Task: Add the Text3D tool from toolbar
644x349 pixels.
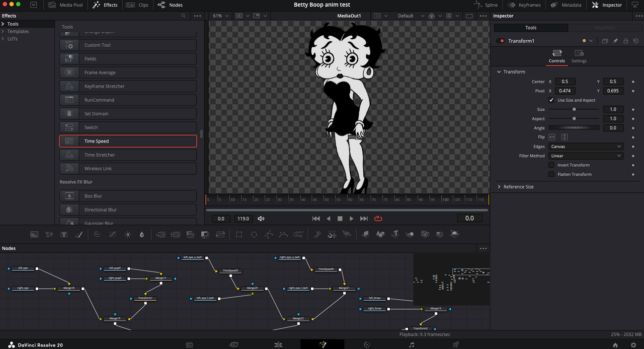Action: click(395, 234)
